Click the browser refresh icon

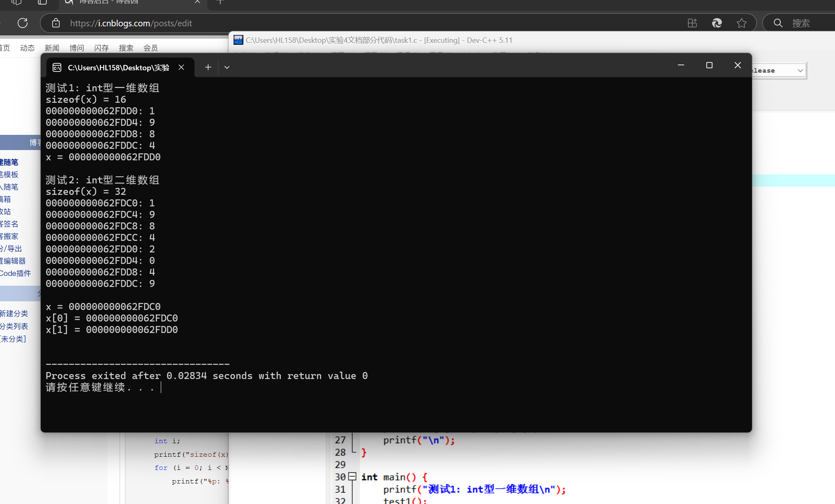[x=23, y=23]
